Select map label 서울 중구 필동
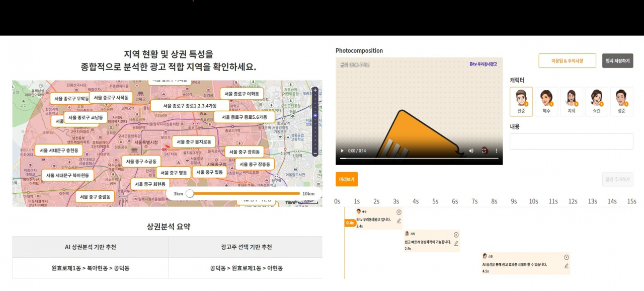This screenshot has width=644, height=291. pos(209,172)
